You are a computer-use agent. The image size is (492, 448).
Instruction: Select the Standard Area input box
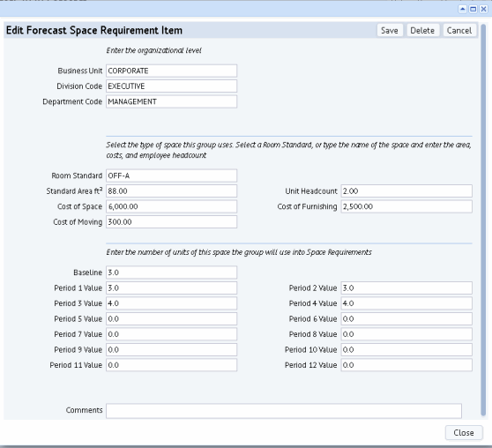(171, 190)
